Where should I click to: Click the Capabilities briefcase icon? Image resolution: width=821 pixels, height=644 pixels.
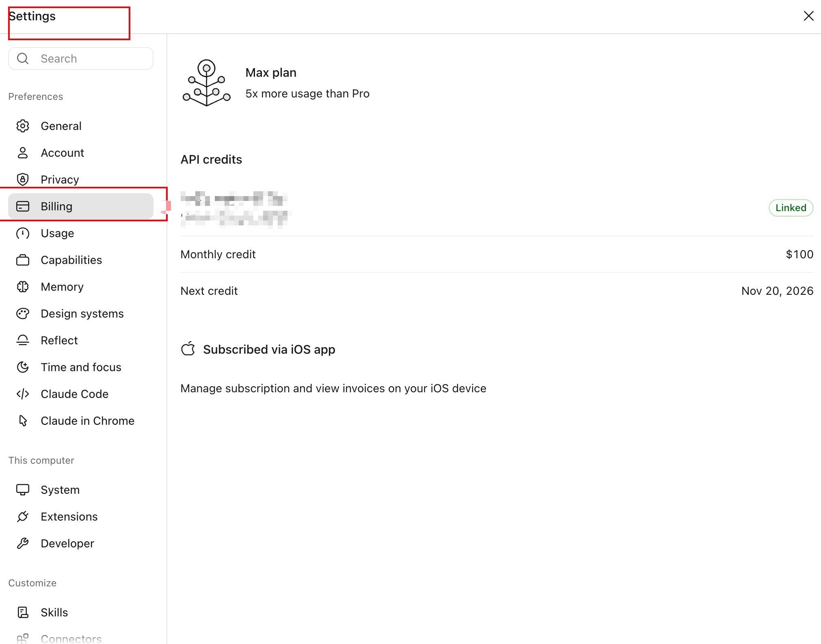coord(23,260)
